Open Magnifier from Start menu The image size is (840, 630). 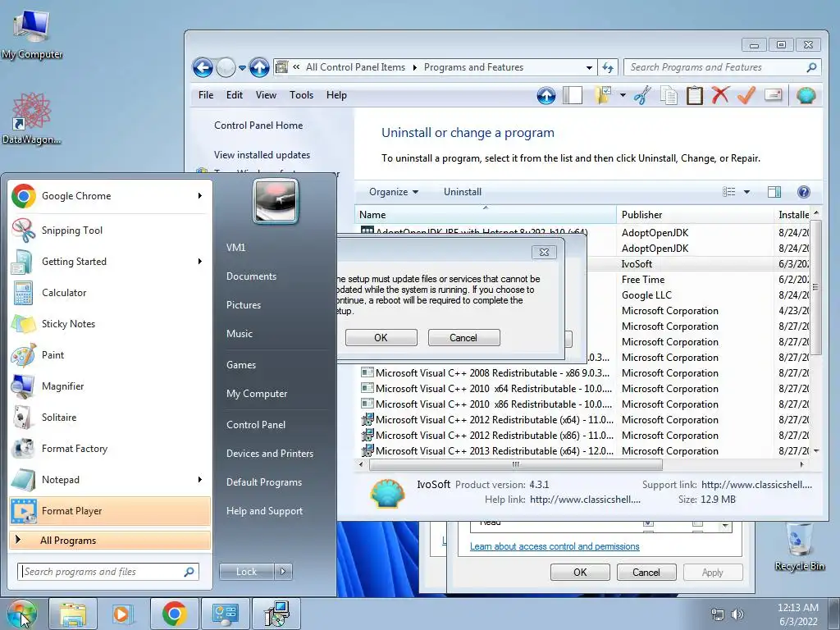pyautogui.click(x=110, y=386)
